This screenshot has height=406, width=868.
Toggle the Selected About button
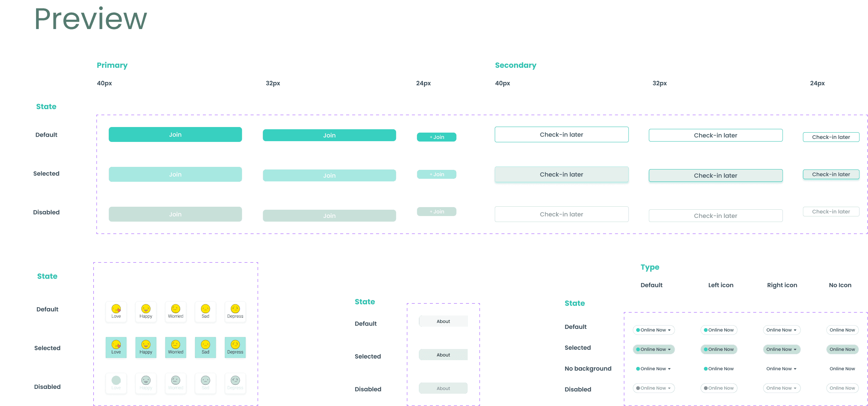[x=443, y=355]
